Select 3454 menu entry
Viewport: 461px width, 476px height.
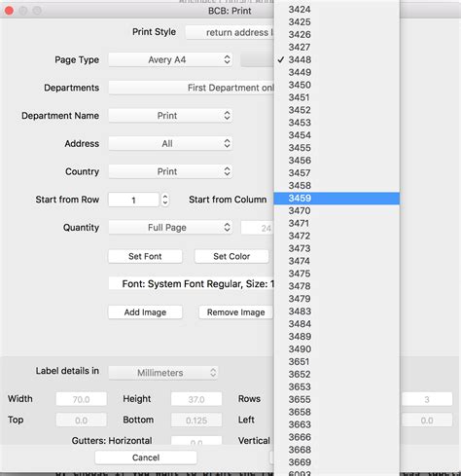[337, 135]
